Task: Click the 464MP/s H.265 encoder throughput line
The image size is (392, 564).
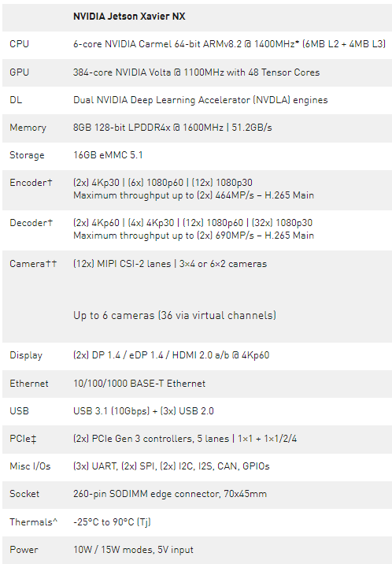Action: coord(194,195)
